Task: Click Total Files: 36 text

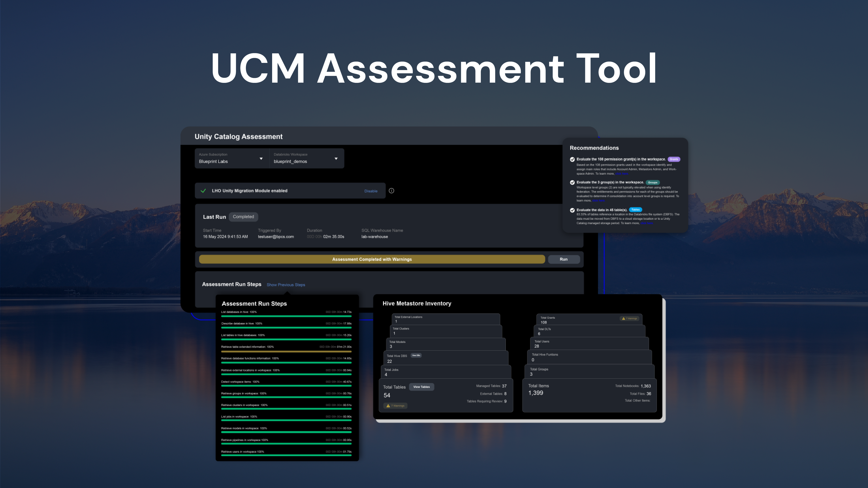Action: click(x=640, y=394)
